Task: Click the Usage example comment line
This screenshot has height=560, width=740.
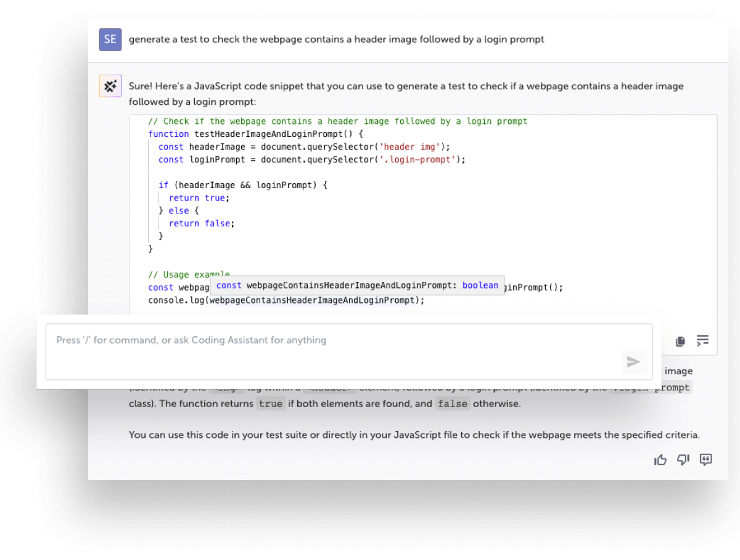Action: pyautogui.click(x=187, y=274)
